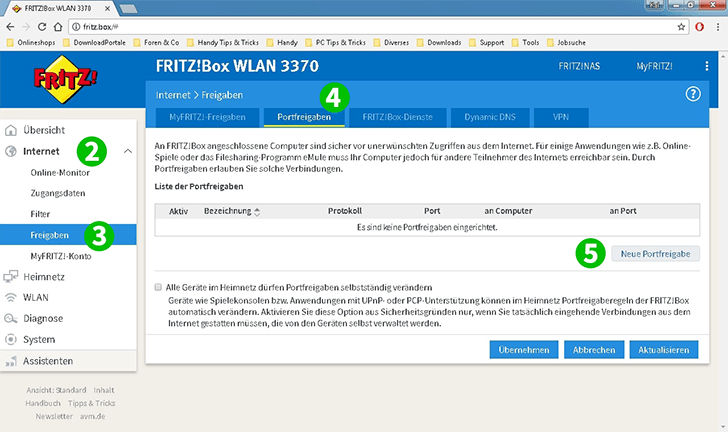The image size is (728, 432).
Task: Open the Inhalt footer link
Action: (104, 390)
